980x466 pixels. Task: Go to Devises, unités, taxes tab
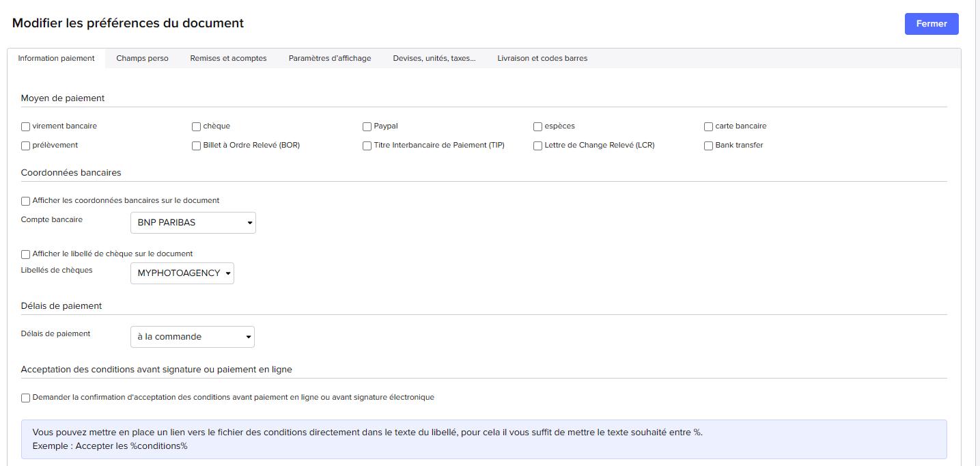(x=434, y=59)
